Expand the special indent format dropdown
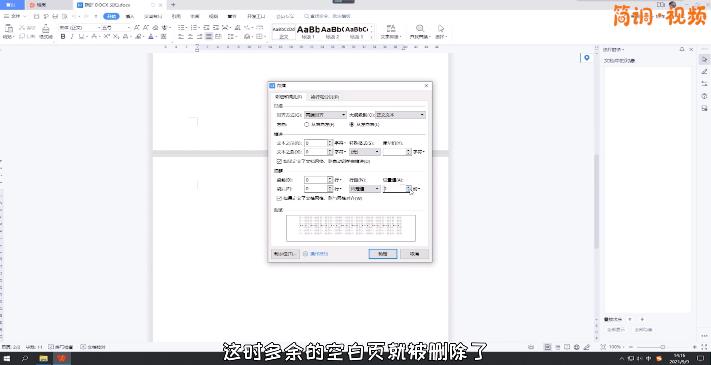This screenshot has height=365, width=711. click(365, 152)
